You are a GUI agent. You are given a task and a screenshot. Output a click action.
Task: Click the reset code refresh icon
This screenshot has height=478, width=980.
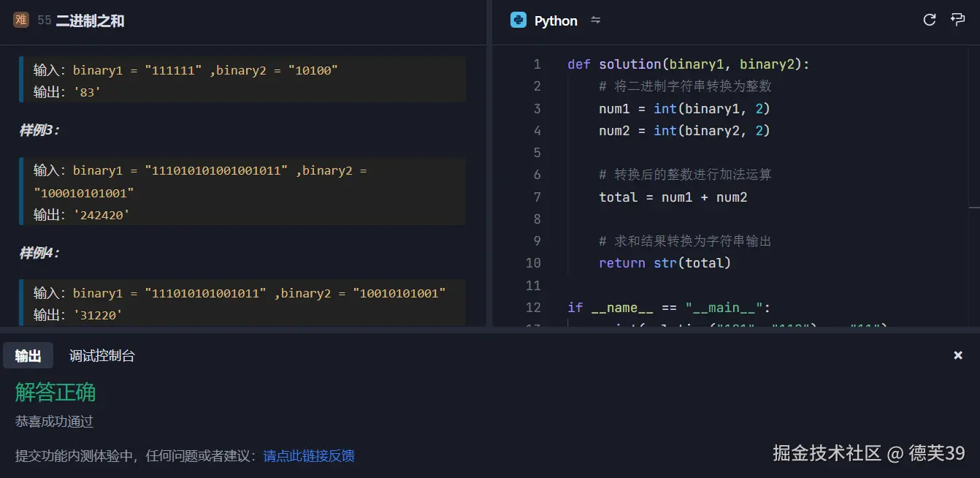(x=930, y=20)
